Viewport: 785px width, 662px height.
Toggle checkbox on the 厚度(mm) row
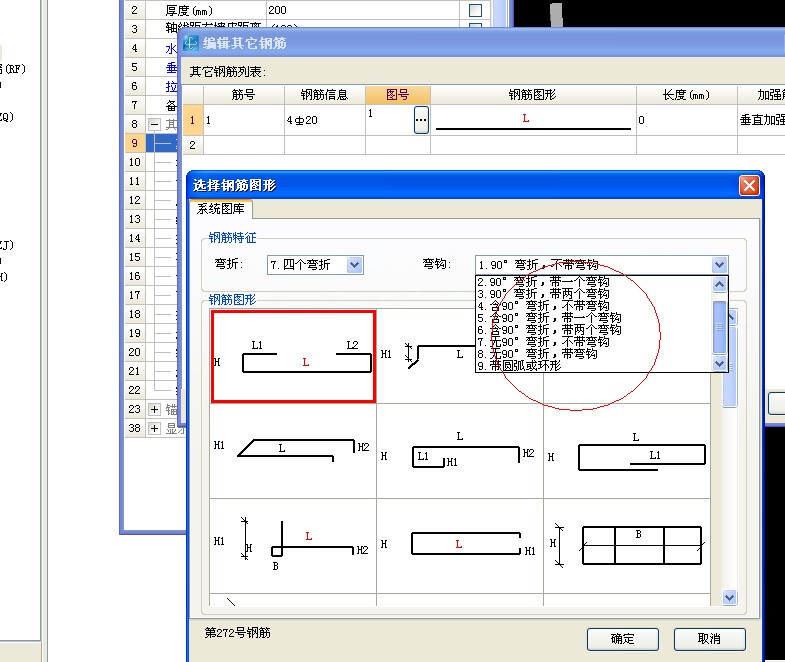click(475, 10)
